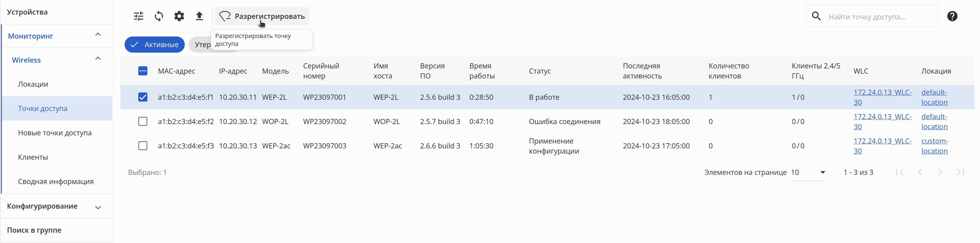This screenshot has width=980, height=243.
Task: Click the Разрегистрировать button
Action: point(262,16)
